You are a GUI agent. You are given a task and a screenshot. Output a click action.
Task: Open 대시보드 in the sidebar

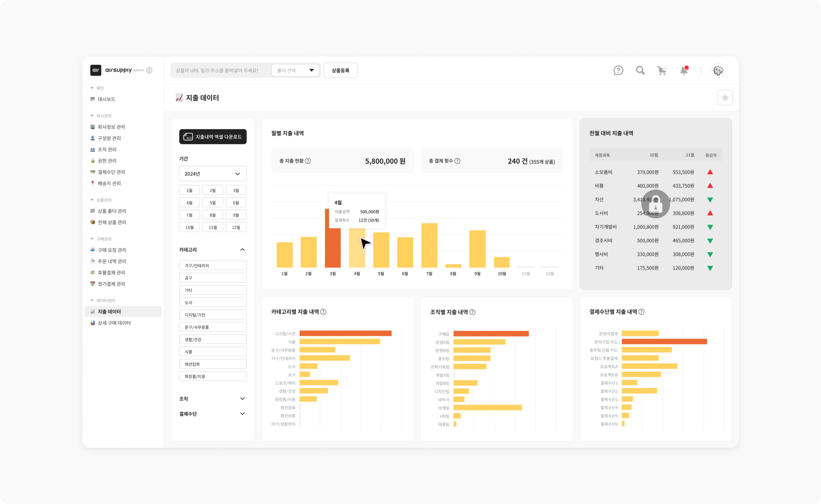106,99
